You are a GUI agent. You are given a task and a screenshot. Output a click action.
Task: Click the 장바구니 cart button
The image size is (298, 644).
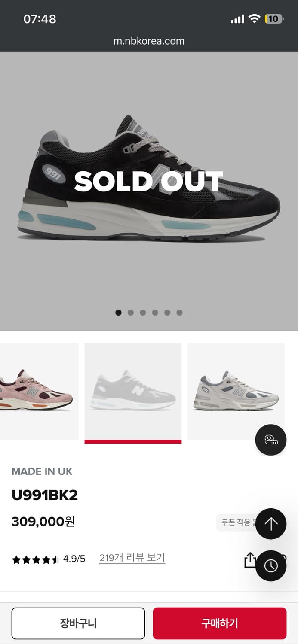tap(78, 623)
